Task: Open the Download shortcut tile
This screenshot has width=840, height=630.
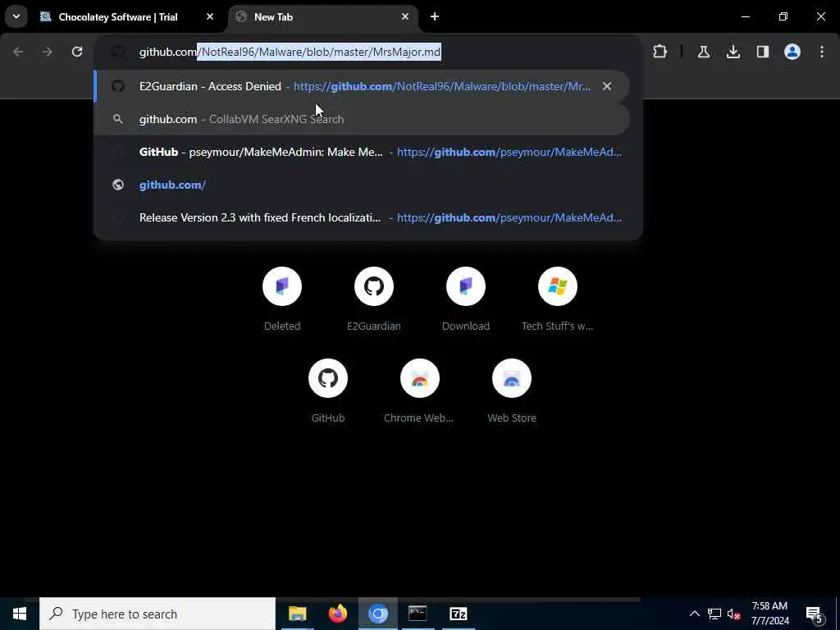Action: 466,299
